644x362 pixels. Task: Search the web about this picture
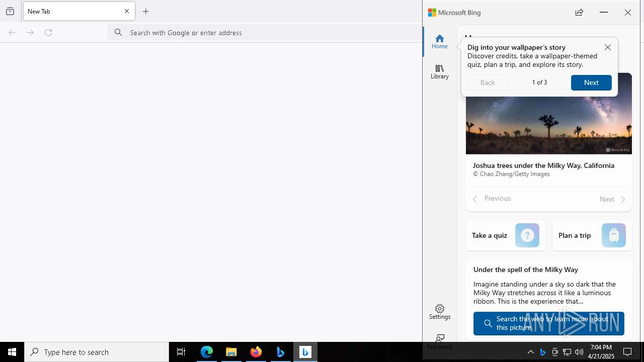click(x=548, y=323)
